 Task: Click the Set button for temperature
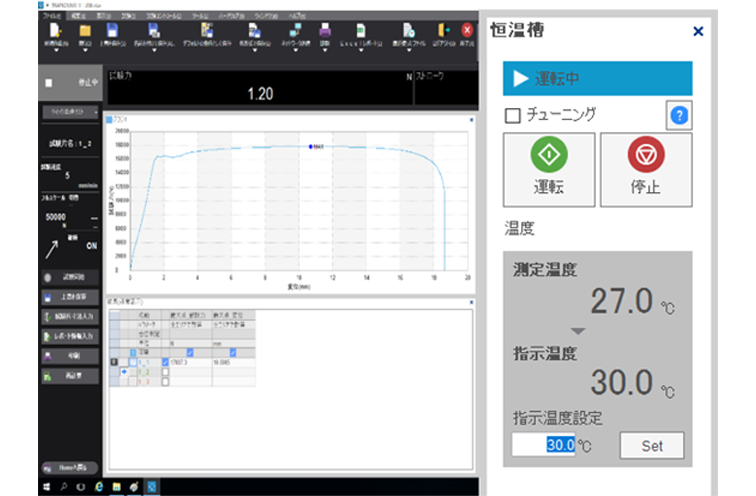pos(652,446)
